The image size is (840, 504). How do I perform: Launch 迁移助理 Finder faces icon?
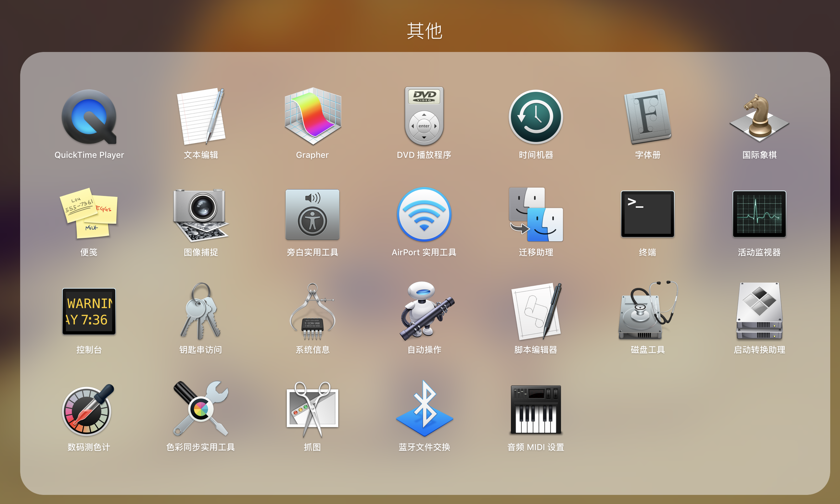click(x=536, y=214)
